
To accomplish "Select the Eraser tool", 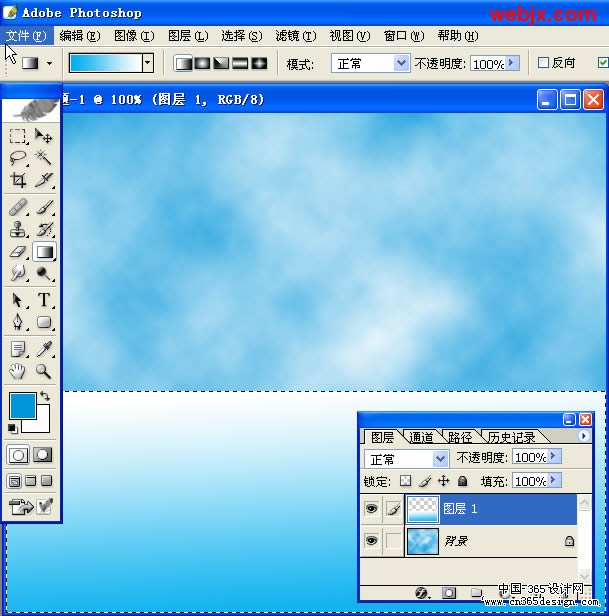I will click(18, 251).
